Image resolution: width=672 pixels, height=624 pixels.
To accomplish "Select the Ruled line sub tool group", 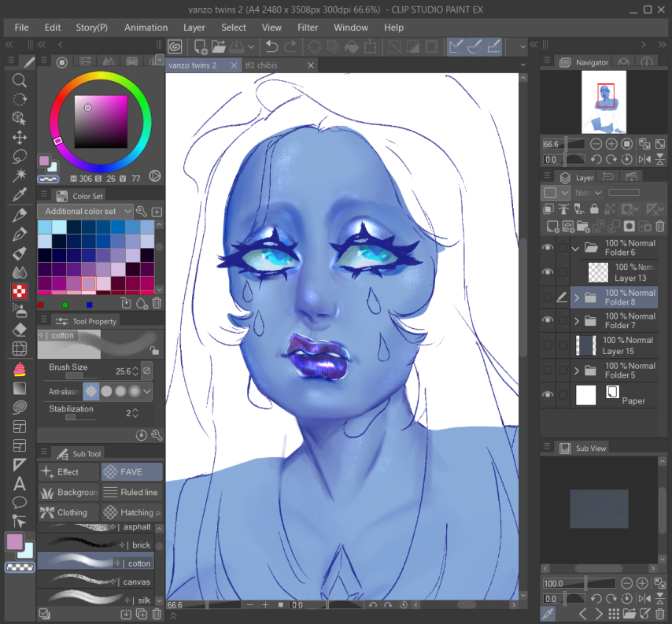I will pyautogui.click(x=132, y=492).
